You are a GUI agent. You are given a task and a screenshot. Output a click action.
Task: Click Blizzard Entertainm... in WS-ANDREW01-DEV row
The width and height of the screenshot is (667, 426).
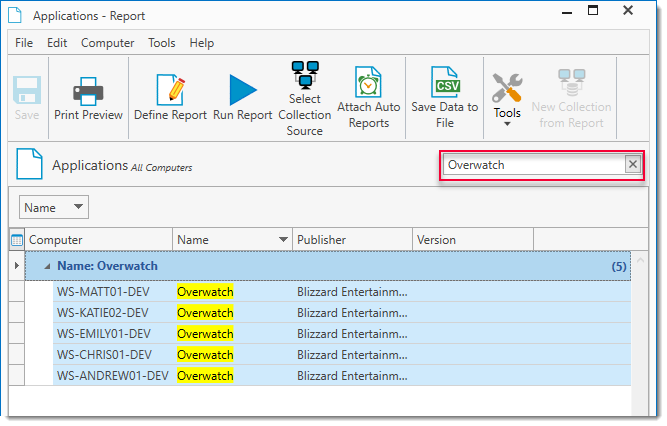[x=352, y=376]
